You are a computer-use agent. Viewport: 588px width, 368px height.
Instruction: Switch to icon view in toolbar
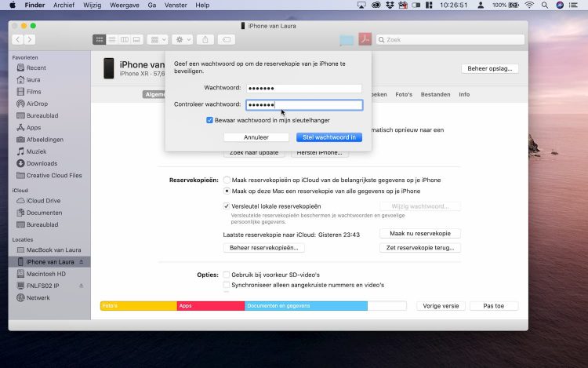[100, 39]
